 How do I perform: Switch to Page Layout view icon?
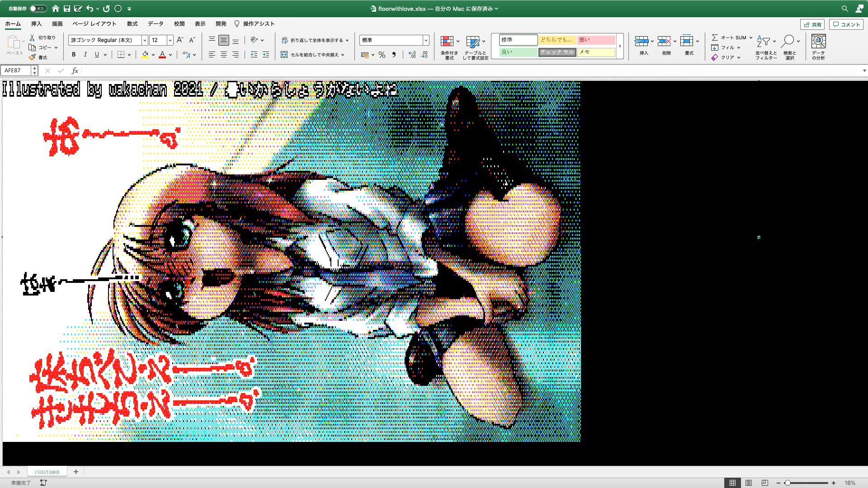point(749,483)
